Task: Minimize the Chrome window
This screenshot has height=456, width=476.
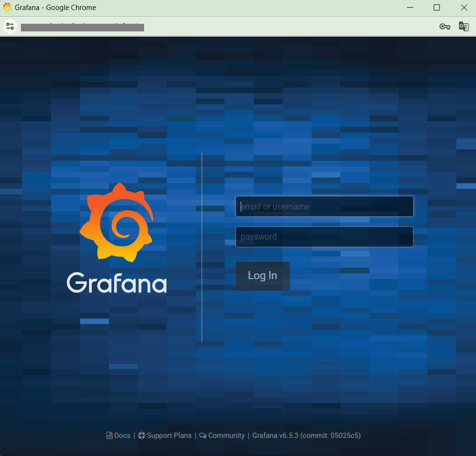Action: click(410, 7)
